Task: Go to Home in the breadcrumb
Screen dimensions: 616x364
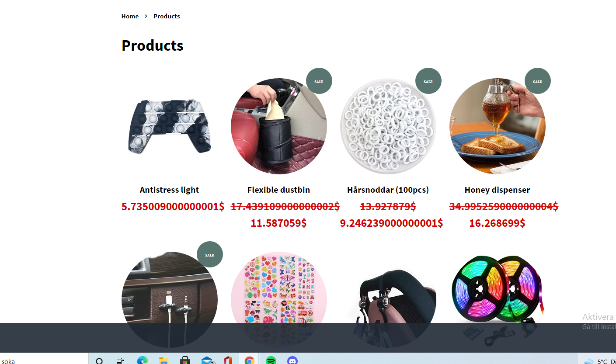Action: pyautogui.click(x=130, y=16)
